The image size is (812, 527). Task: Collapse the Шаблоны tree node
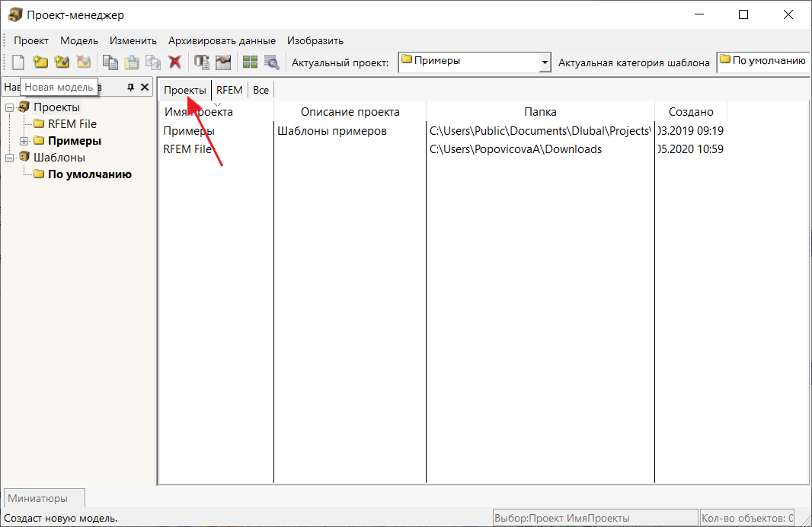point(9,158)
